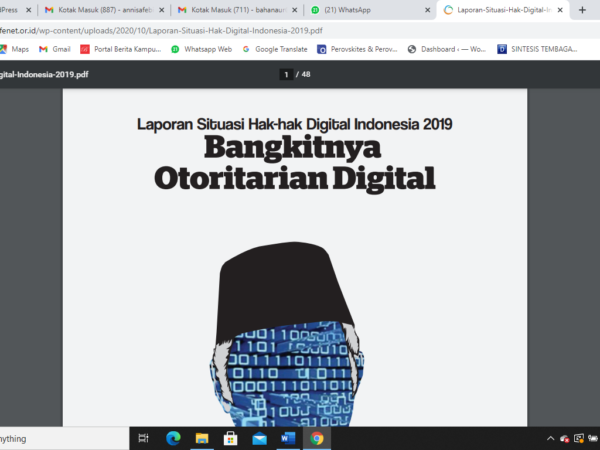Open Portal Berita Kampus bookmark
The width and height of the screenshot is (600, 450).
121,49
